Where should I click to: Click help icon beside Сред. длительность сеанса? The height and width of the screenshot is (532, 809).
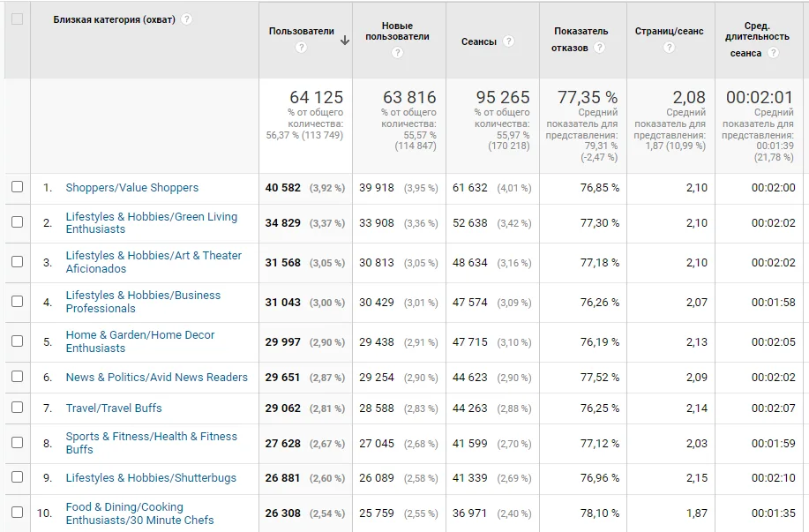pyautogui.click(x=773, y=53)
